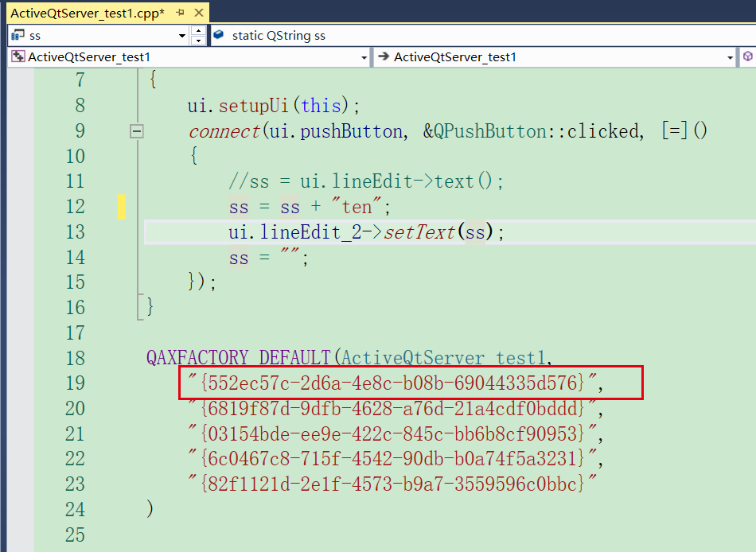Click the scope selector's up spinner arrow
The width and height of the screenshot is (756, 552).
[x=199, y=32]
